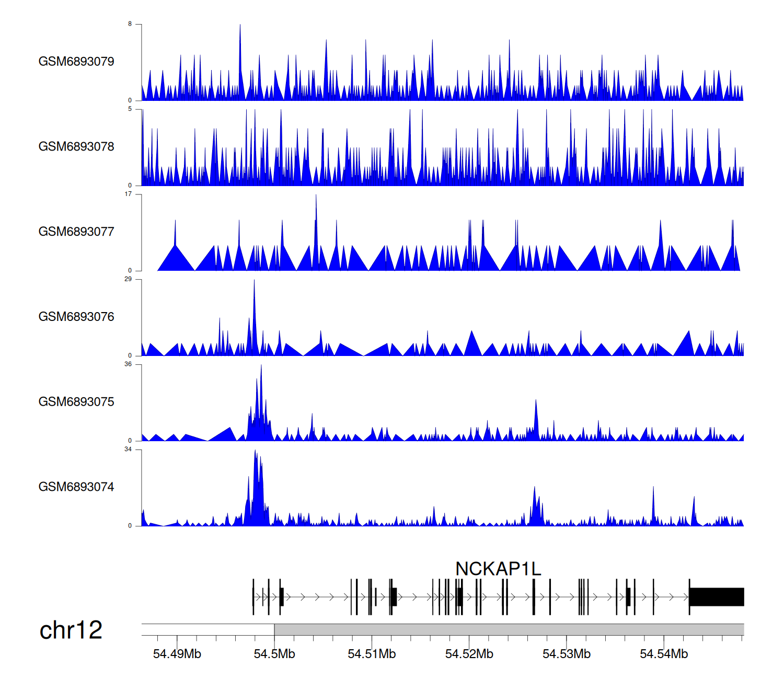This screenshot has height=690, width=784.
Task: Click the GSM6893077 track name
Action: [76, 232]
